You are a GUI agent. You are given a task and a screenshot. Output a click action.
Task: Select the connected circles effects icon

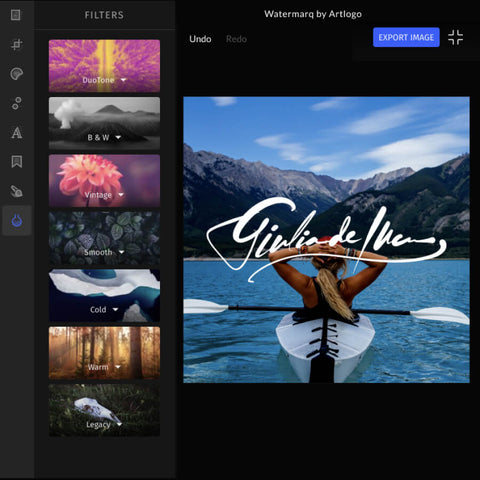point(16,103)
